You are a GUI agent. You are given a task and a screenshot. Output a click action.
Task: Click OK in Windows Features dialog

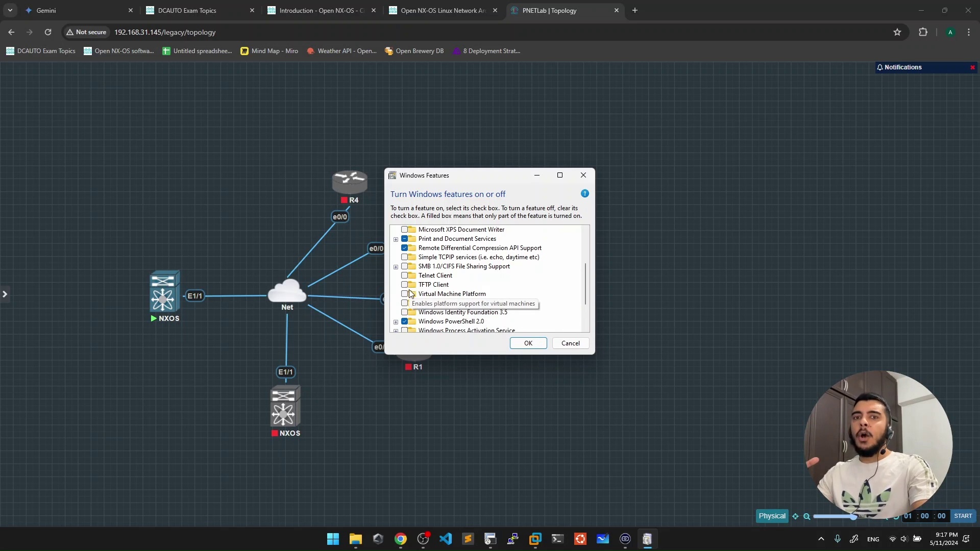pyautogui.click(x=528, y=343)
